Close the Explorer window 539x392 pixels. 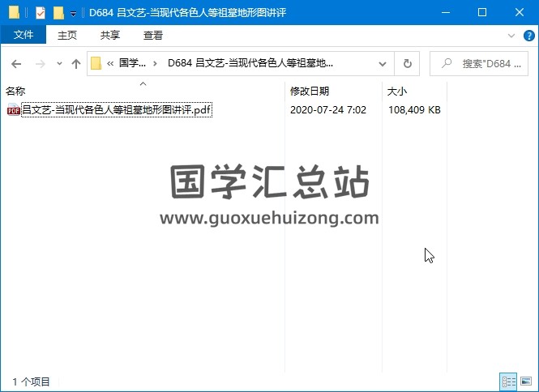(520, 13)
